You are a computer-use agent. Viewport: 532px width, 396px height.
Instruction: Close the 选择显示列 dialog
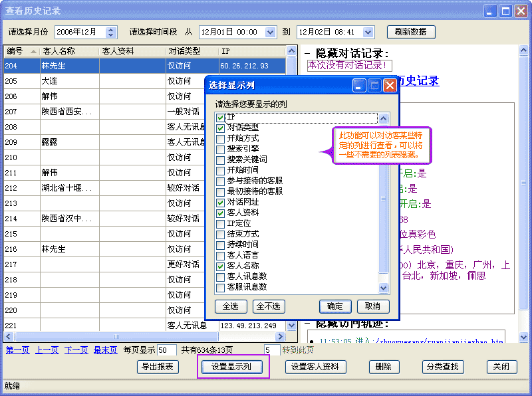tap(390, 85)
